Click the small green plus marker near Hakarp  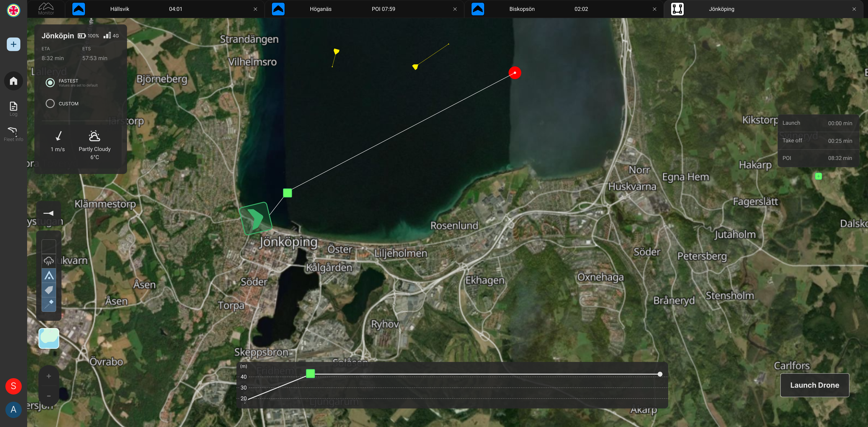click(x=818, y=176)
